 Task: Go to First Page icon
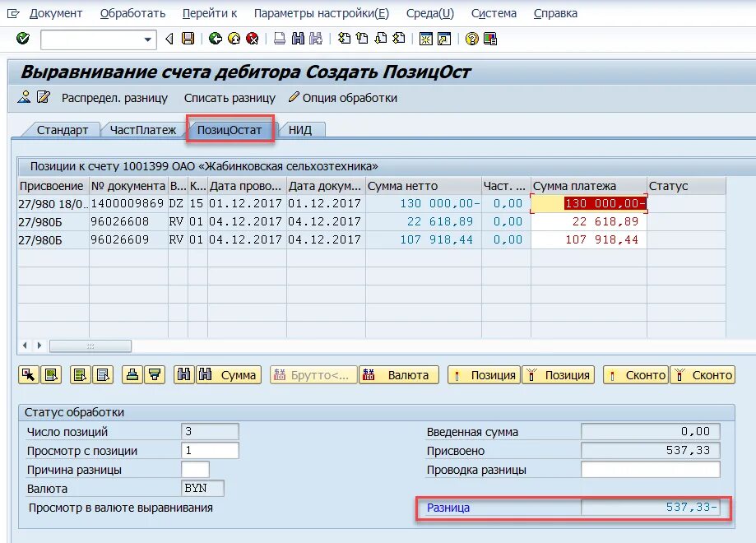pos(344,39)
